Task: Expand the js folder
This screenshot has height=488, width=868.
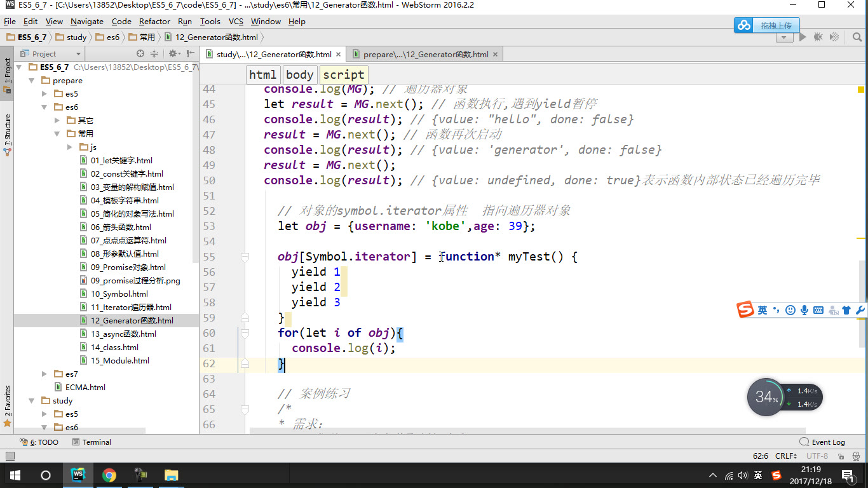Action: click(x=70, y=147)
